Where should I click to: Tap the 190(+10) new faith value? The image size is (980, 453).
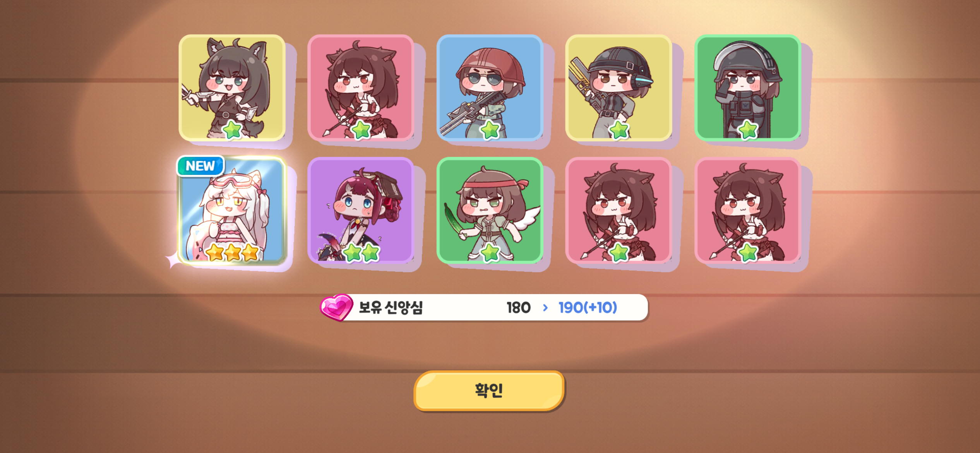[588, 308]
